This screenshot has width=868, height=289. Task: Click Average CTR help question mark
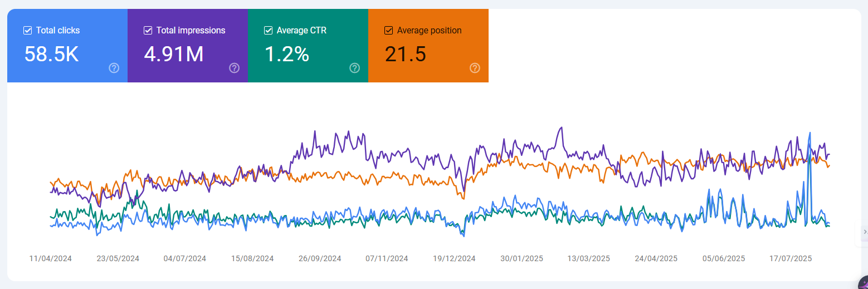click(x=355, y=68)
